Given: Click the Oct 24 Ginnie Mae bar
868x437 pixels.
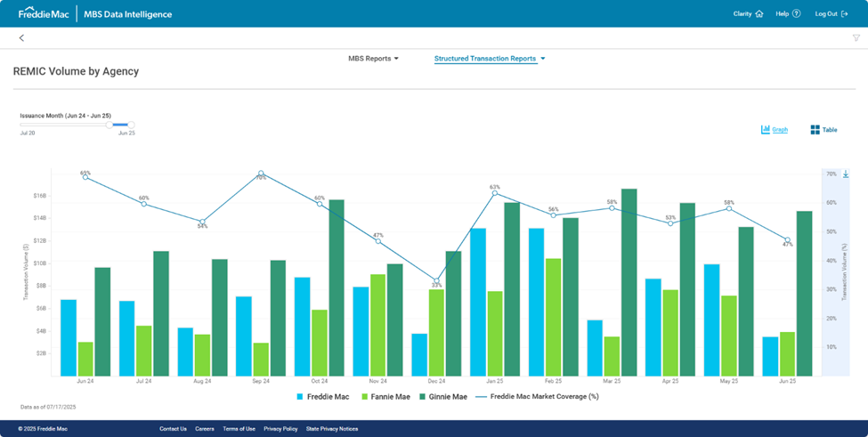Looking at the screenshot, I should pyautogui.click(x=336, y=287).
